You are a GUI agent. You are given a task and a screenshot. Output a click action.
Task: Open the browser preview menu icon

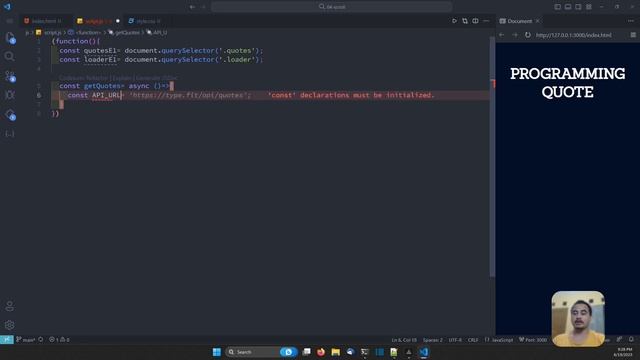tap(633, 35)
